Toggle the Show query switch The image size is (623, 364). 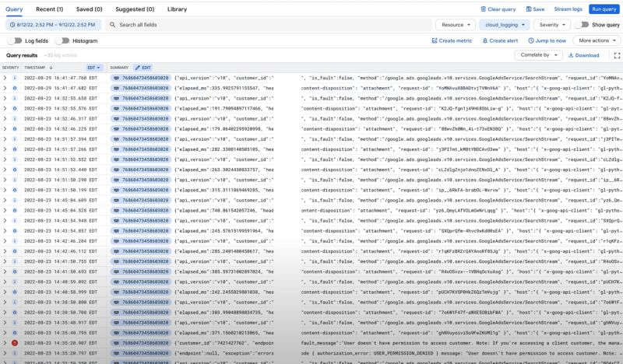(582, 25)
